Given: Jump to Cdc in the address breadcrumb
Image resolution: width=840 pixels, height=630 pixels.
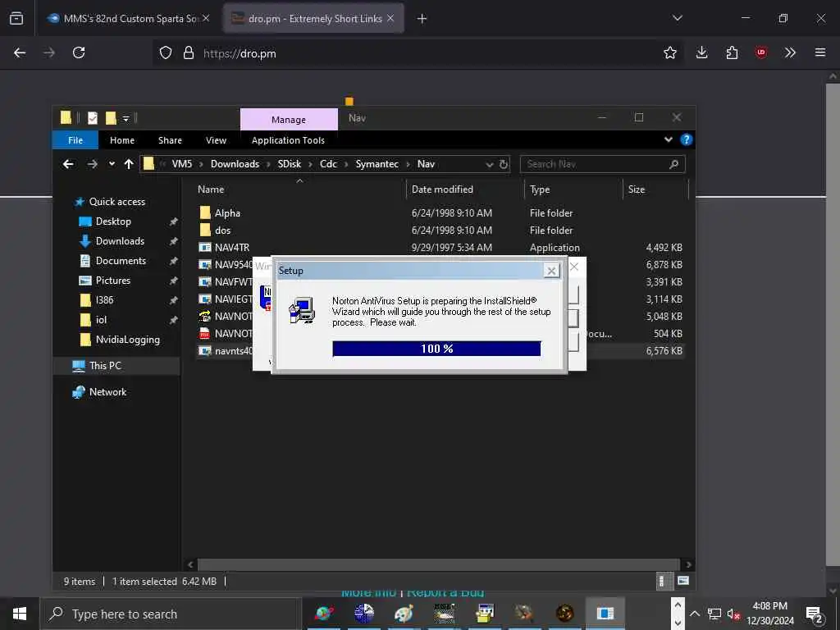Looking at the screenshot, I should 328,164.
